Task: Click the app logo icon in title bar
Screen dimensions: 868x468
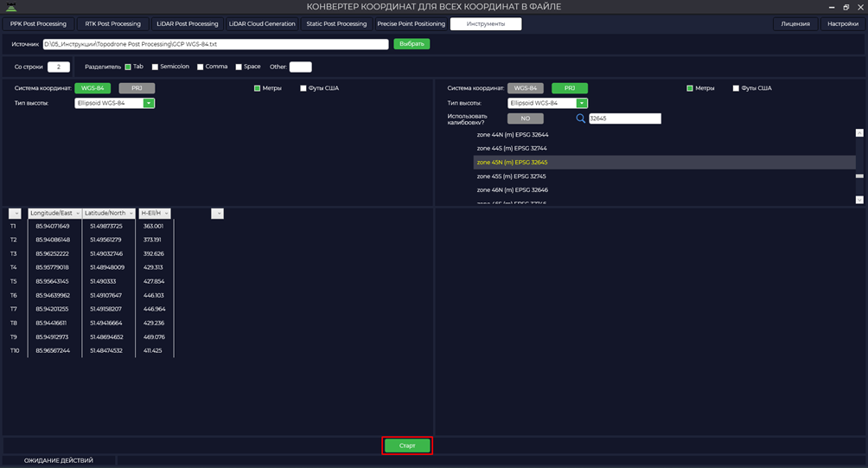Action: (x=10, y=7)
